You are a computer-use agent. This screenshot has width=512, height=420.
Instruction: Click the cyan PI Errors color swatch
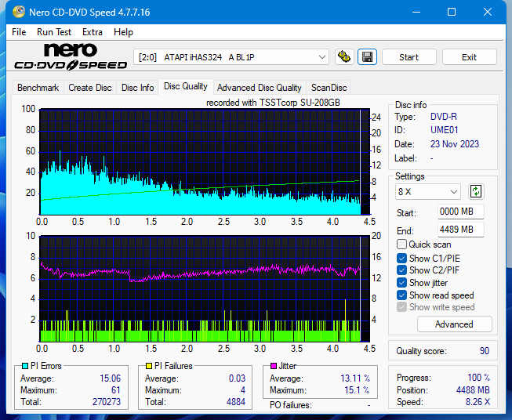25,366
